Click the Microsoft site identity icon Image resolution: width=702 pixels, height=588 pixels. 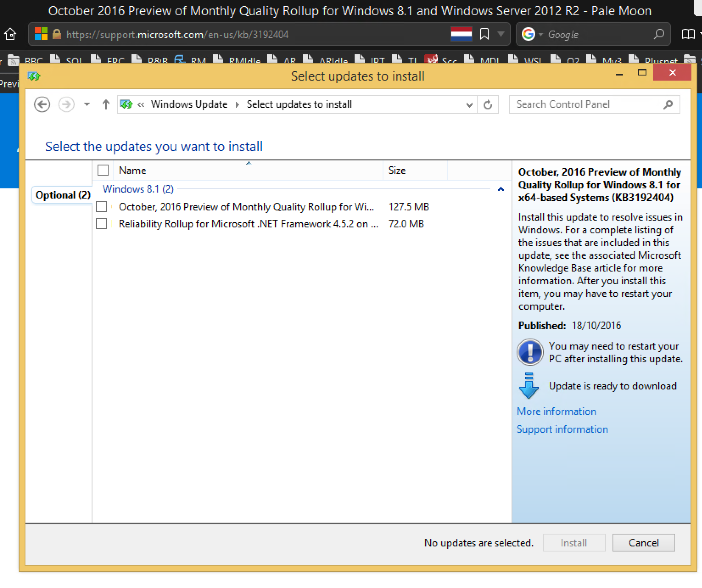41,34
